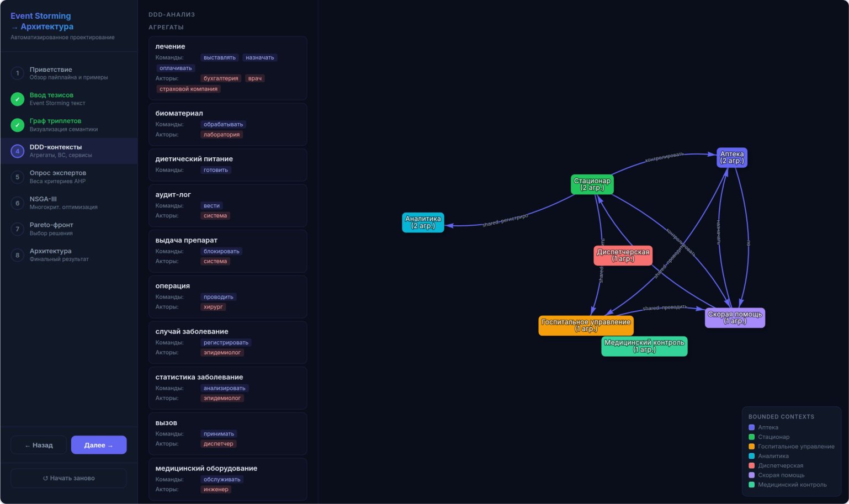This screenshot has width=849, height=504.
Task: Click the green checkmark beside Ввод тезисов
Action: (x=17, y=99)
